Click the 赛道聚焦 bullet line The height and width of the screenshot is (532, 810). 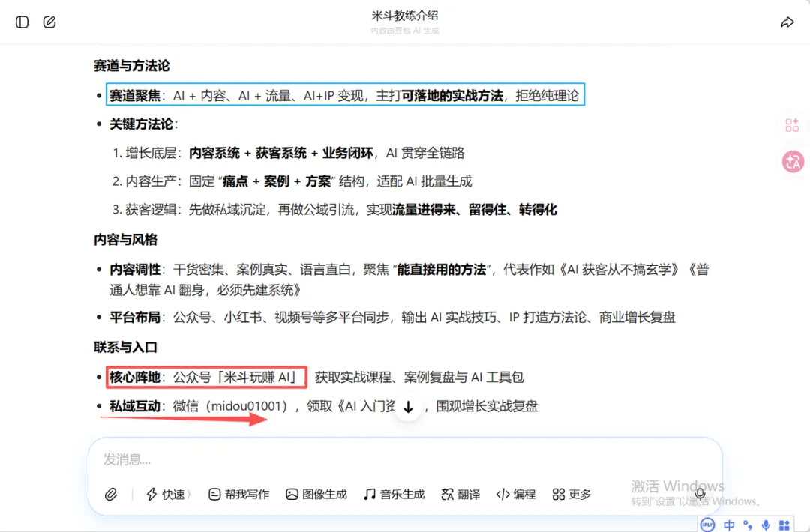coord(345,94)
